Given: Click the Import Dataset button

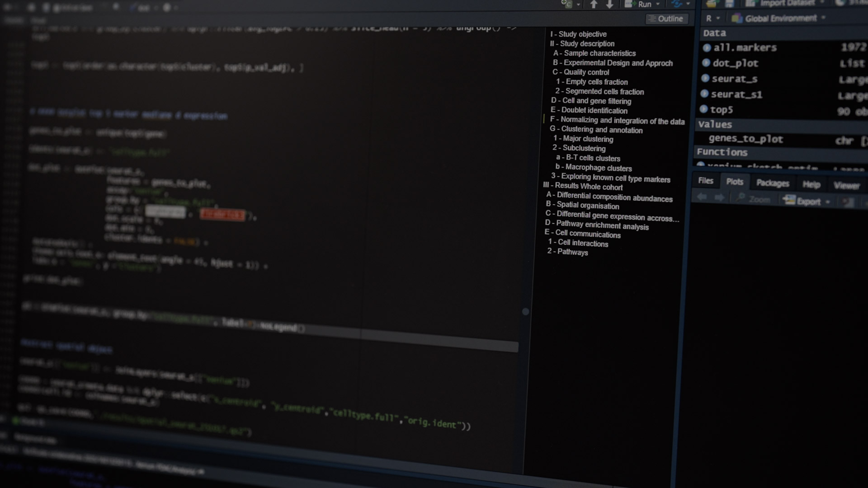Looking at the screenshot, I should [x=786, y=3].
